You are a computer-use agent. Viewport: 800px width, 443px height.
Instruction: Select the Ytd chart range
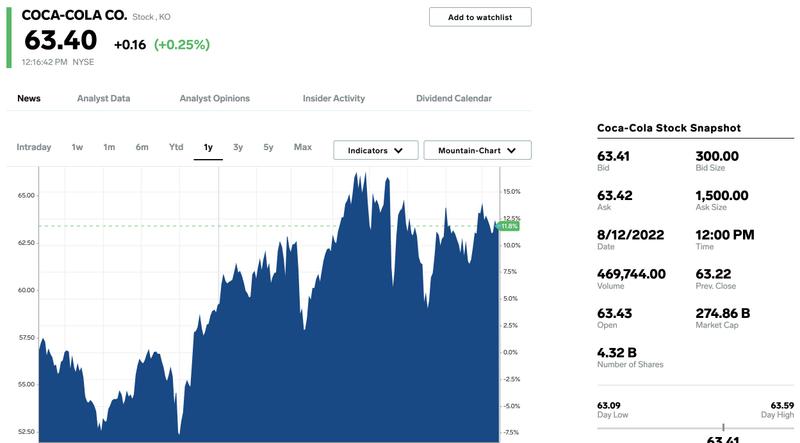coord(176,147)
